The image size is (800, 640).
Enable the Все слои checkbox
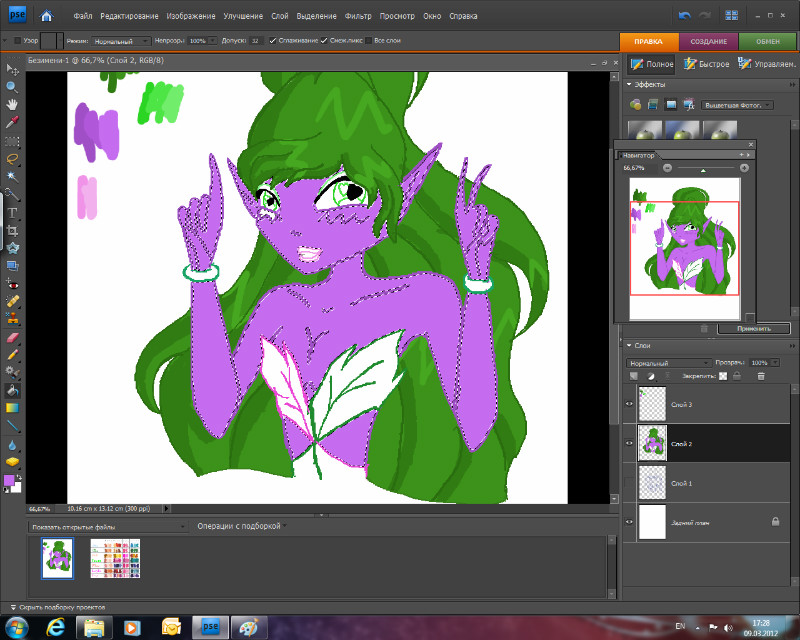[368, 40]
